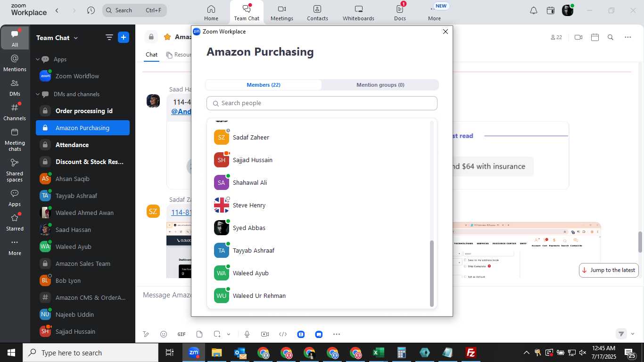Open the emoji picker
644x362 pixels.
164,334
